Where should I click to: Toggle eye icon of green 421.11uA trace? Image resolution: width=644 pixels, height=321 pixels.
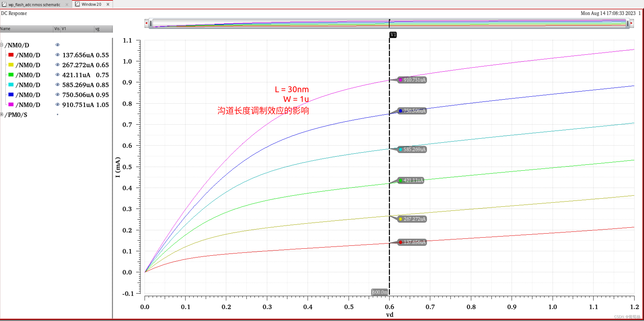[57, 75]
